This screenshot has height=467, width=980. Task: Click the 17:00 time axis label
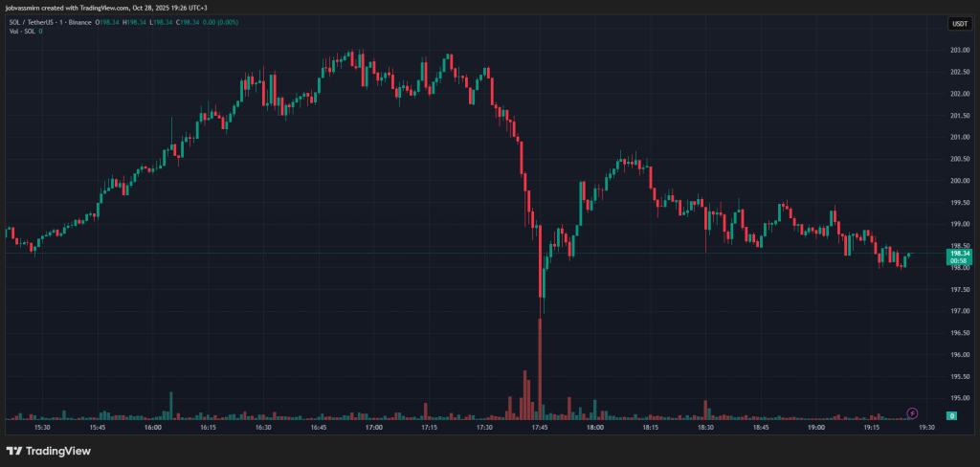pyautogui.click(x=374, y=430)
